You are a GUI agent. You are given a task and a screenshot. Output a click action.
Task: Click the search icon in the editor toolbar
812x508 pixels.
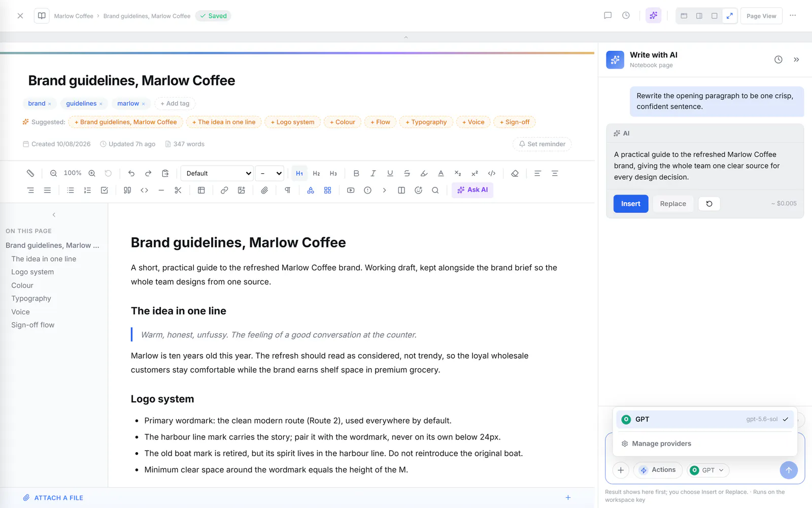pyautogui.click(x=435, y=190)
